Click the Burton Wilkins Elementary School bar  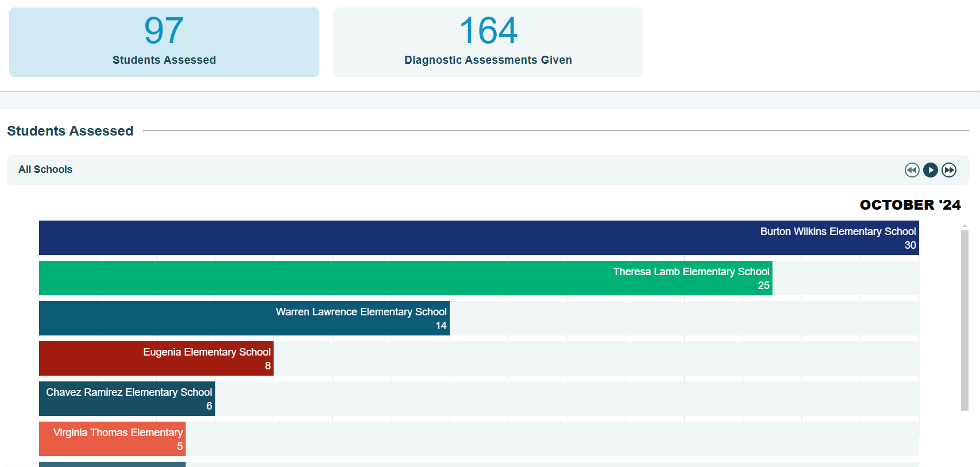(x=479, y=238)
